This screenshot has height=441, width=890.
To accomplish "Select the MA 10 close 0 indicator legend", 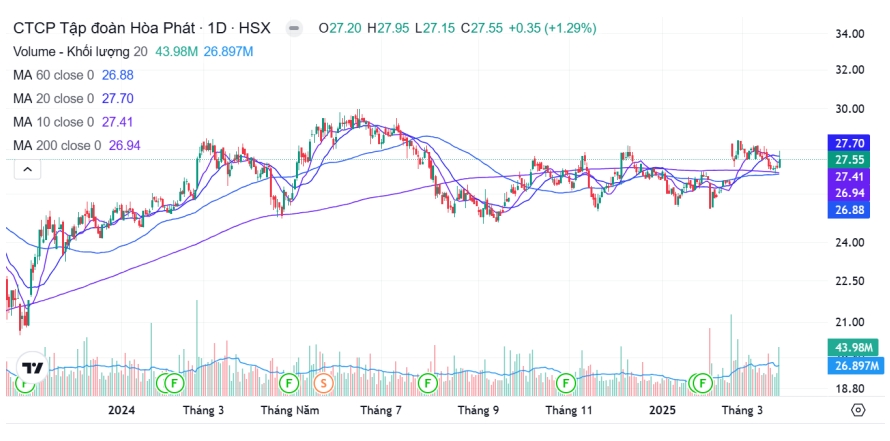I will pyautogui.click(x=53, y=122).
